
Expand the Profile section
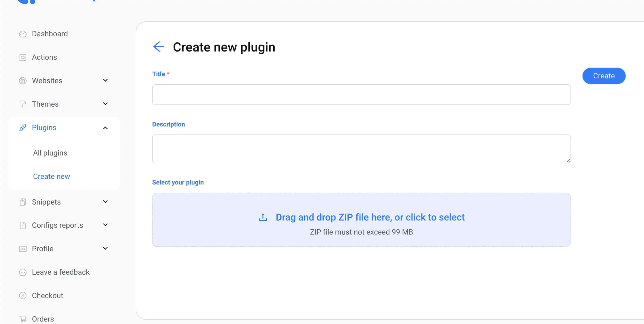105,249
